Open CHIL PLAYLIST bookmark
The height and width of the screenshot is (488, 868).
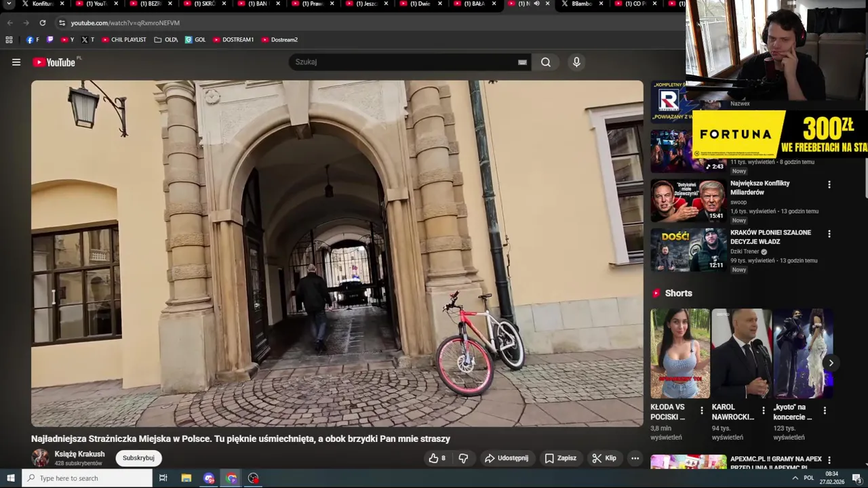tap(124, 40)
